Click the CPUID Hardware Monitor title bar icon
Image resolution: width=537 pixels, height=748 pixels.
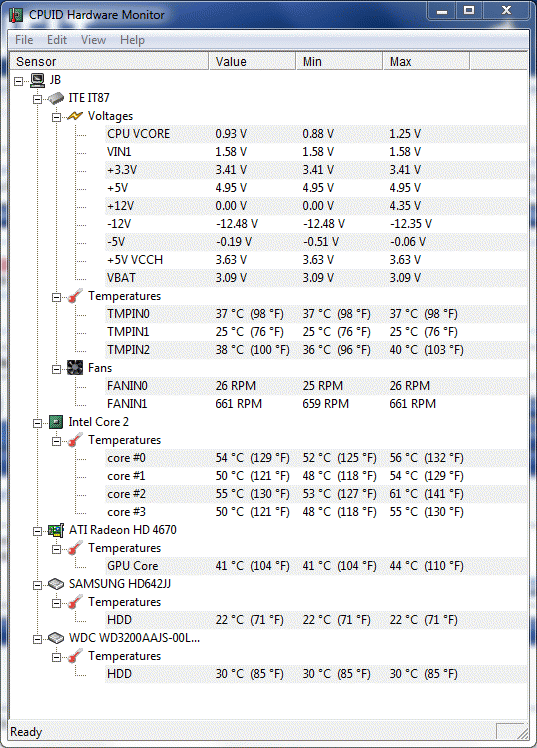[x=16, y=15]
